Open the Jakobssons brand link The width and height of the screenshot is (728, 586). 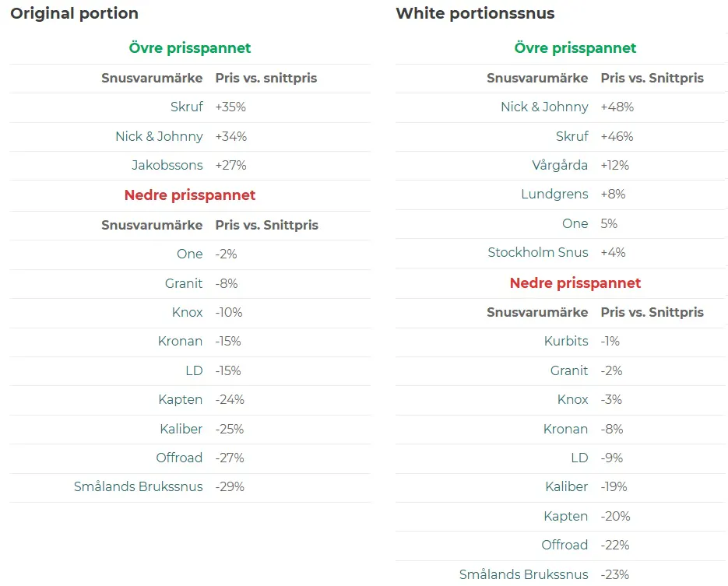tap(167, 165)
